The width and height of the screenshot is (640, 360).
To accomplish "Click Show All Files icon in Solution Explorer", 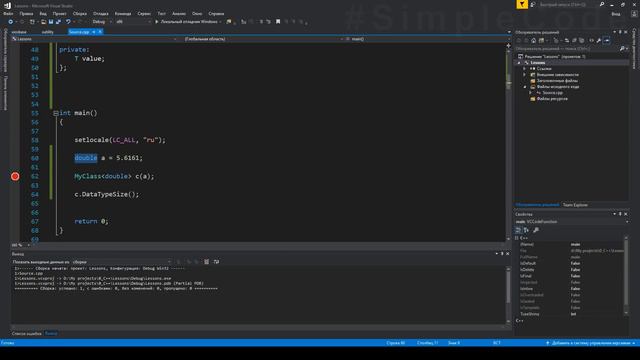I will point(582,40).
